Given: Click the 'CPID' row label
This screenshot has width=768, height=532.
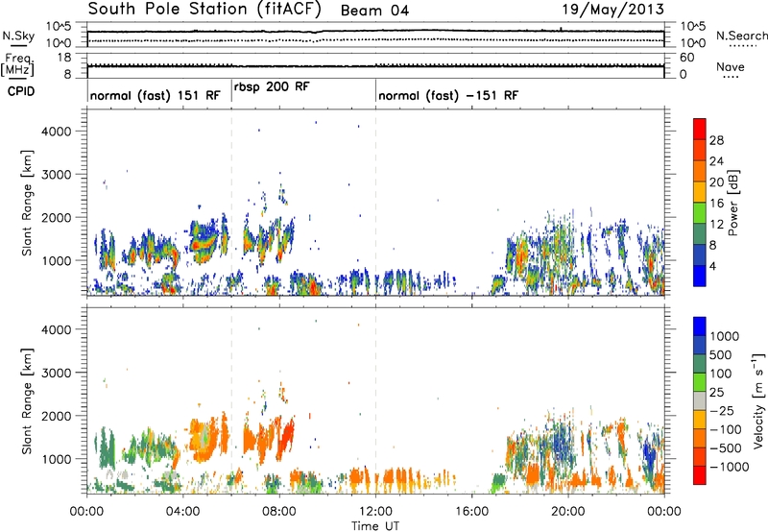Looking at the screenshot, I should 21,91.
